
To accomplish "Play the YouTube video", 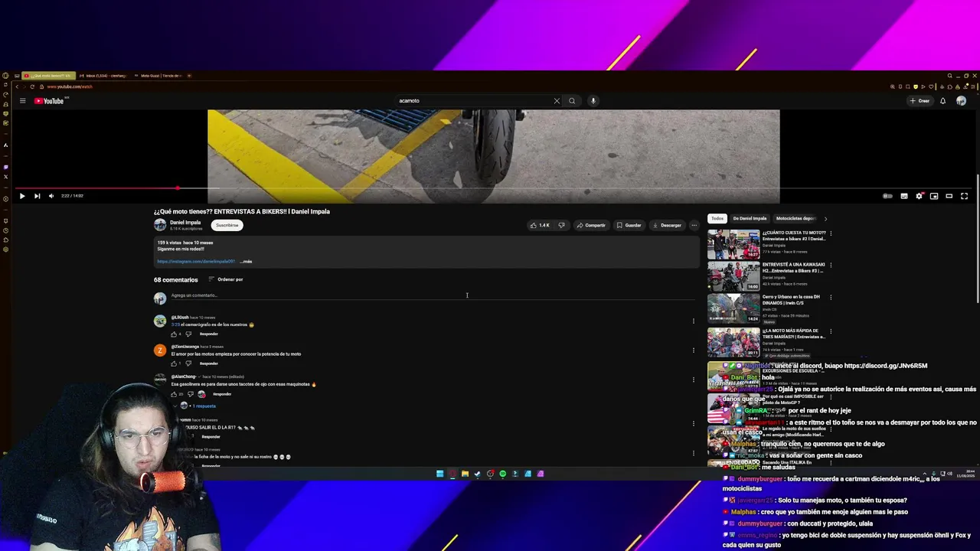I will coord(22,196).
